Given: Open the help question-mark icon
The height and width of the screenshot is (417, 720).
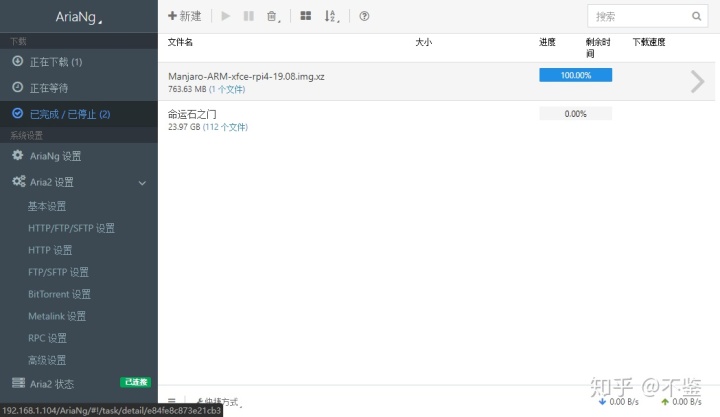Looking at the screenshot, I should 364,16.
